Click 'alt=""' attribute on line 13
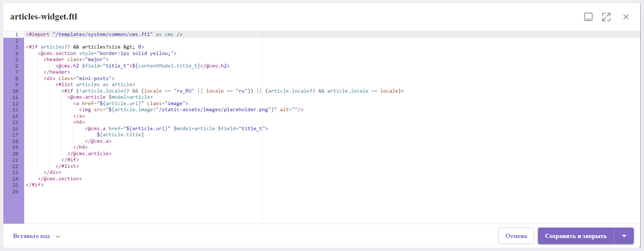The width and height of the screenshot is (644, 251). (289, 110)
